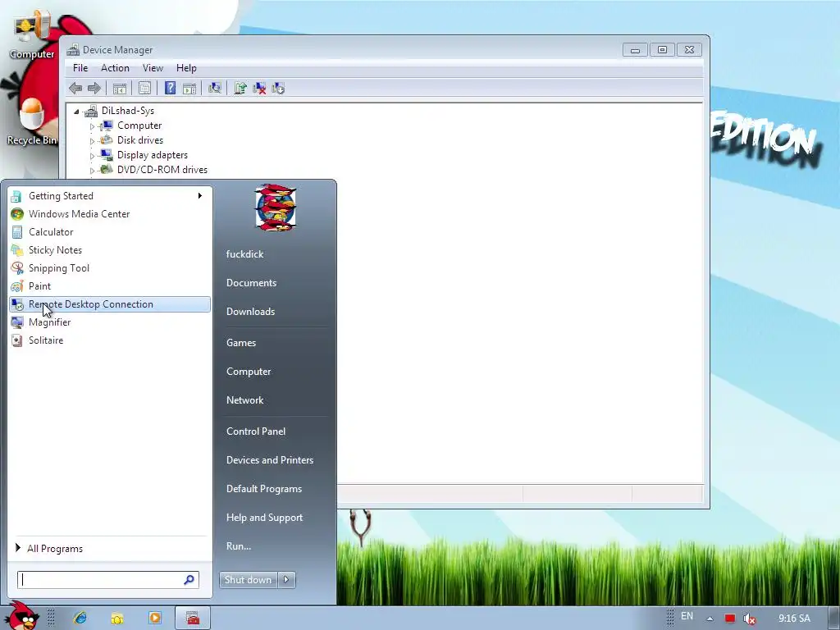Click the blue Help question mark icon
Viewport: 840px width, 630px height.
[170, 89]
